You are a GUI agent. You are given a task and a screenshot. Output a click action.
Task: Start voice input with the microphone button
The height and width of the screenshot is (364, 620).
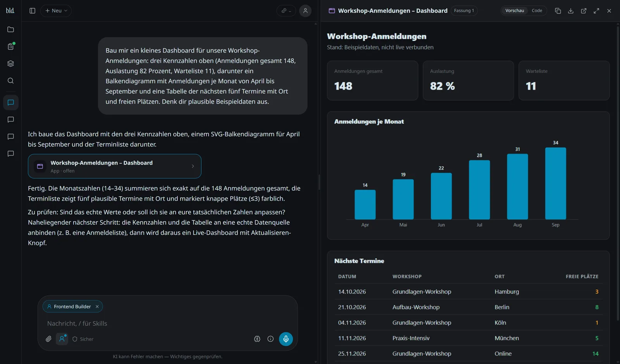tap(286, 339)
